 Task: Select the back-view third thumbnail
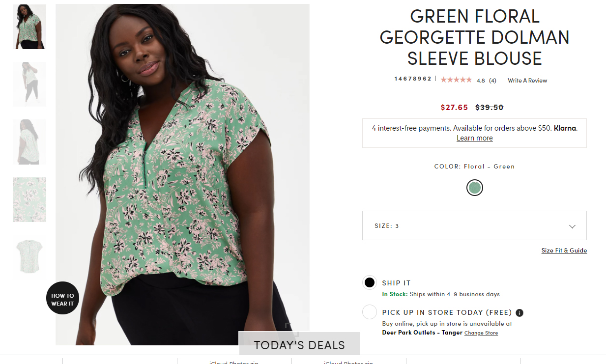tap(29, 141)
